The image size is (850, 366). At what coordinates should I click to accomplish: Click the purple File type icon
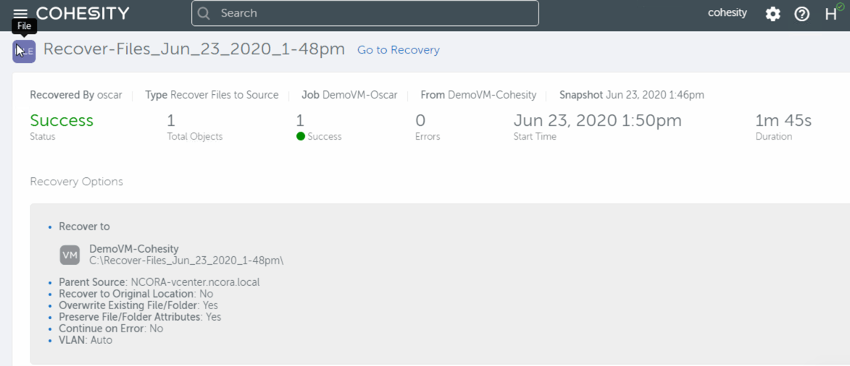(x=24, y=52)
